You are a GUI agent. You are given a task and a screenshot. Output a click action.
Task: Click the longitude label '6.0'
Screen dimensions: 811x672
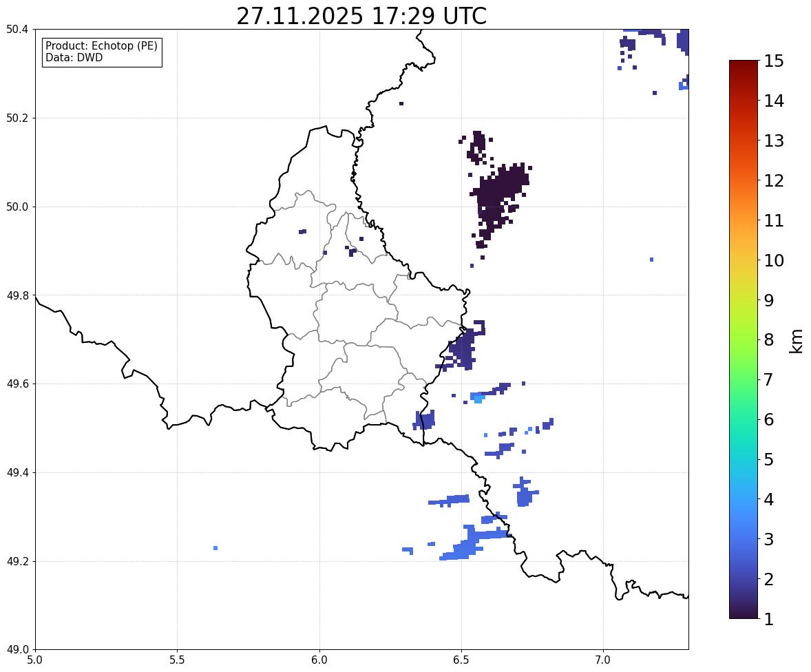319,660
